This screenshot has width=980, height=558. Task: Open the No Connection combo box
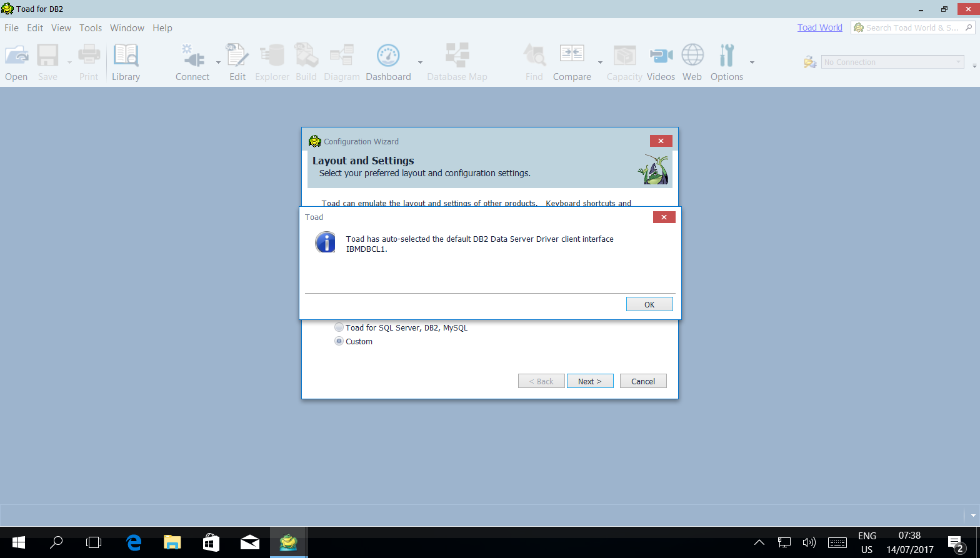[x=892, y=62]
